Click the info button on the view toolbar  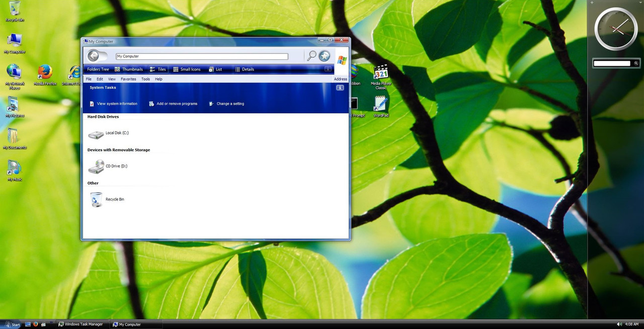click(x=328, y=69)
